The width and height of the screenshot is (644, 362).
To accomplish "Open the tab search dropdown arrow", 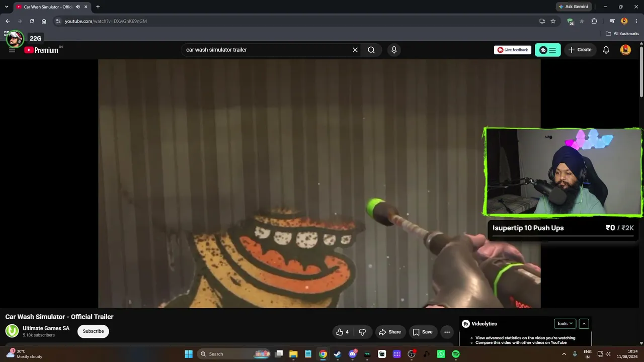I will click(x=7, y=7).
